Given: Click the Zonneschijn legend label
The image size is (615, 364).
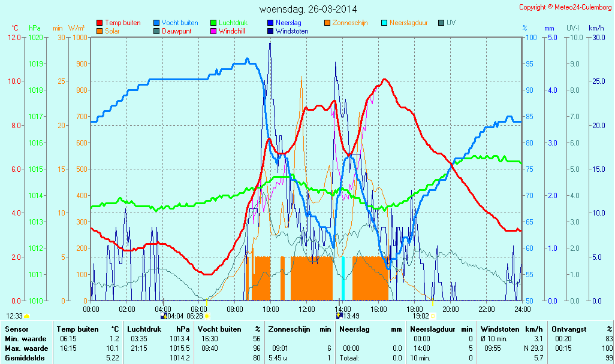Looking at the screenshot, I should tap(349, 23).
